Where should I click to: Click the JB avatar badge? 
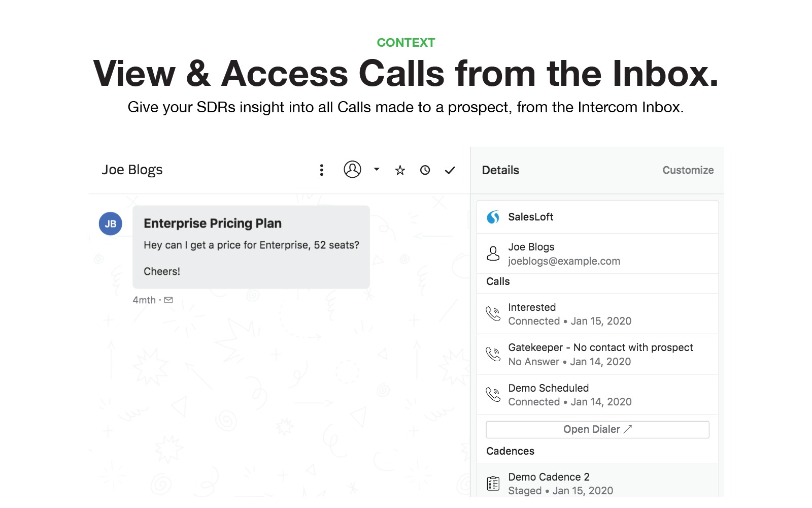coord(111,224)
